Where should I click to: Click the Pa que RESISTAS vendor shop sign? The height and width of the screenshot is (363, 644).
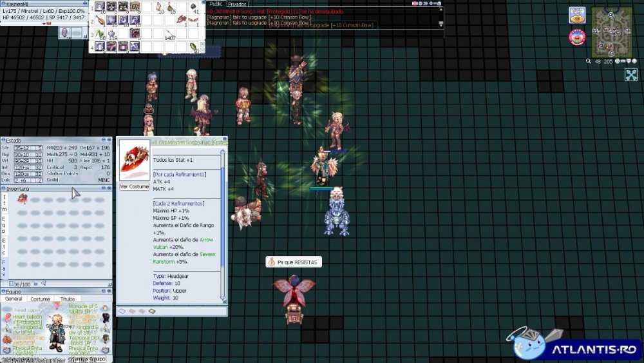coord(293,262)
